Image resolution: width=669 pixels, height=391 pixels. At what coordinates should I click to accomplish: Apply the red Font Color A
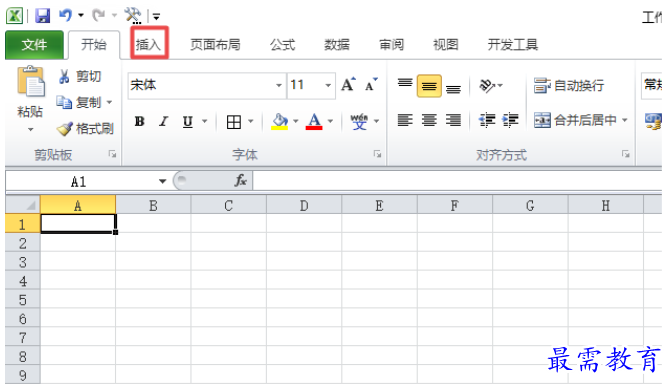(314, 122)
